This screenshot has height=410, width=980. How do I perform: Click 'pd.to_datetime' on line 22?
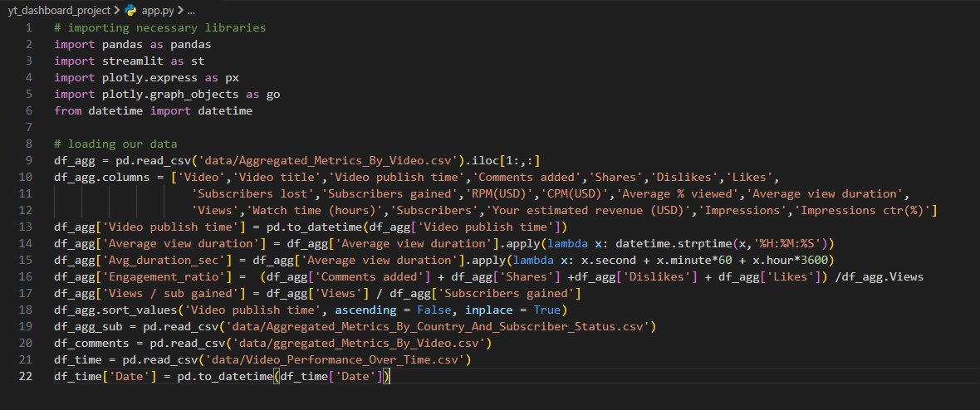click(x=225, y=376)
